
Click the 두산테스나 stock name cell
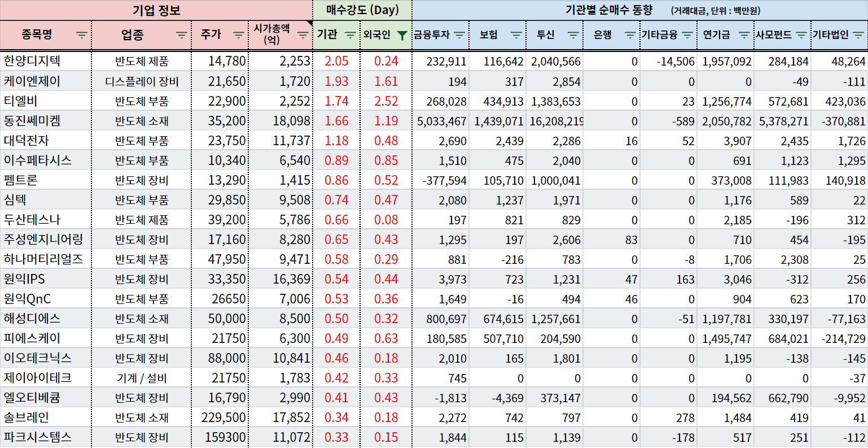(46, 219)
